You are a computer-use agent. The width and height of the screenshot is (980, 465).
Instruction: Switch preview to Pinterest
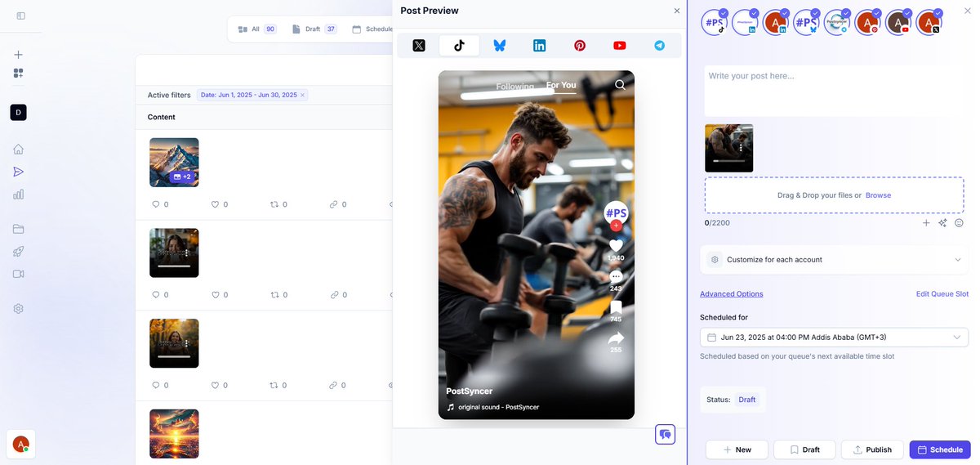[x=580, y=46]
